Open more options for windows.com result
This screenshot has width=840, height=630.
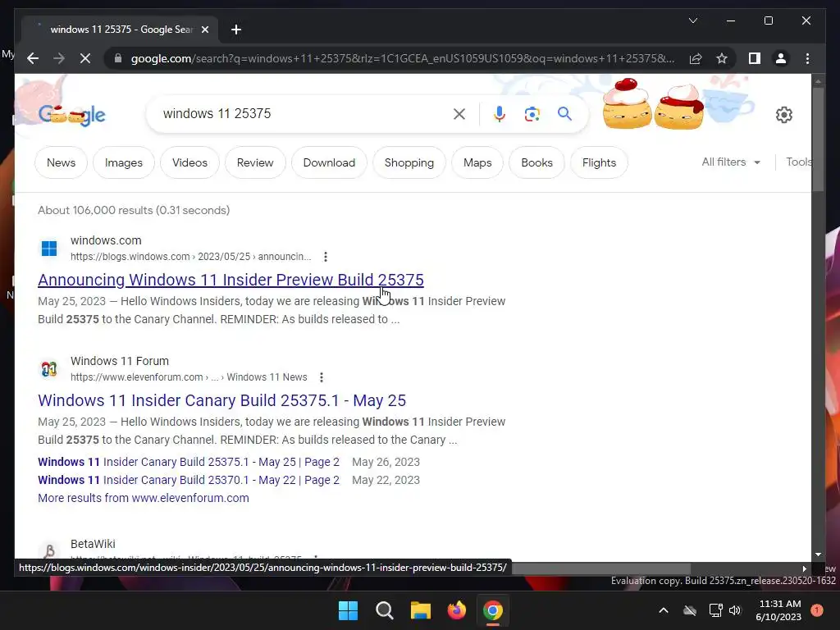click(x=325, y=257)
